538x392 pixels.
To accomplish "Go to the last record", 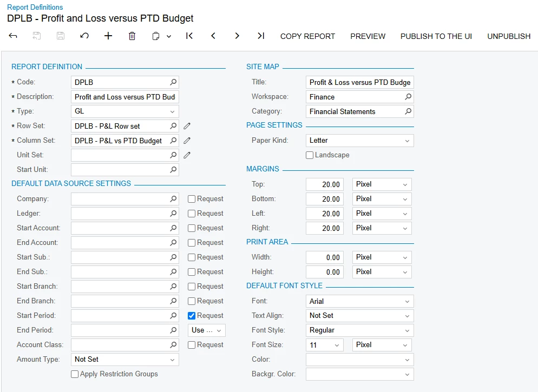I will (261, 36).
